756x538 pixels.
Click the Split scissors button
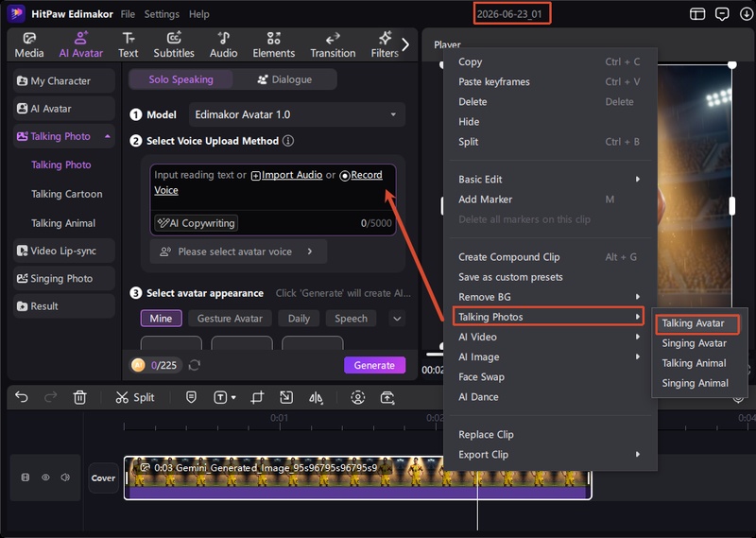pos(135,397)
